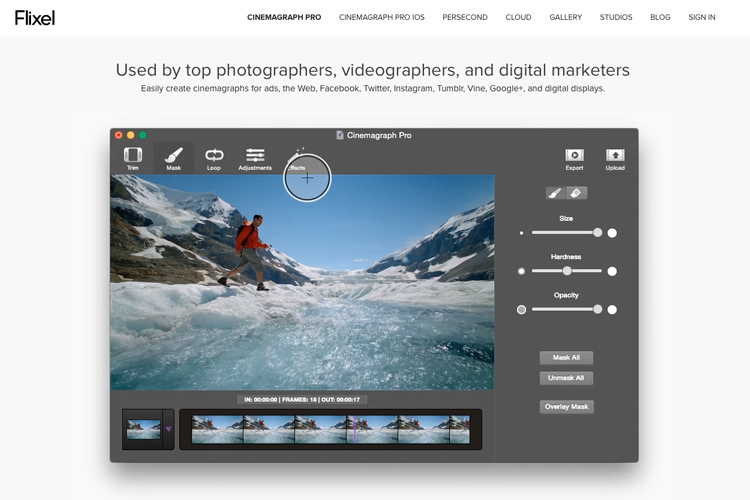Screen dimensions: 750x500
Task: Visit the Blog link
Action: 660,17
